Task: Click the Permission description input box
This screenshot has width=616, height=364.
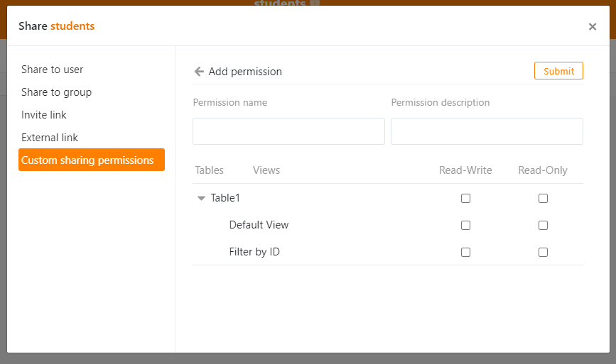Action: coord(487,131)
